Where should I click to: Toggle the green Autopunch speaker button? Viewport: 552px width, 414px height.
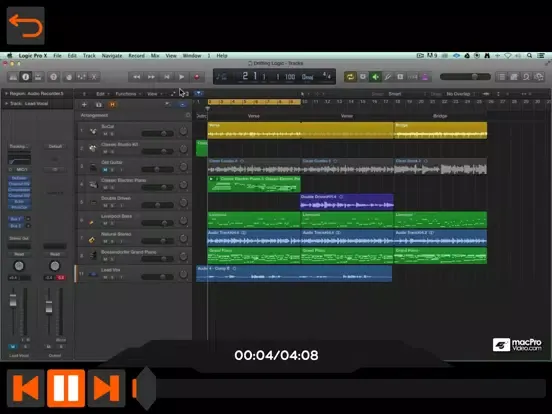(x=375, y=77)
